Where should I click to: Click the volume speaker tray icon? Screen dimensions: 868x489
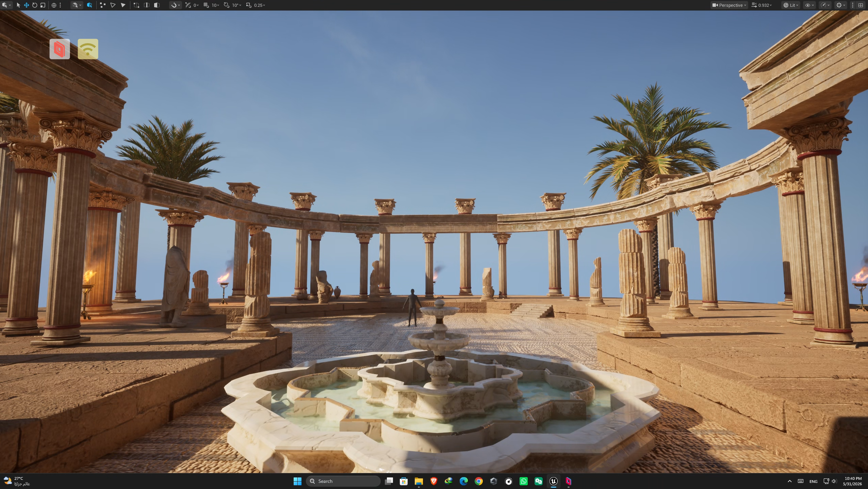pos(834,481)
